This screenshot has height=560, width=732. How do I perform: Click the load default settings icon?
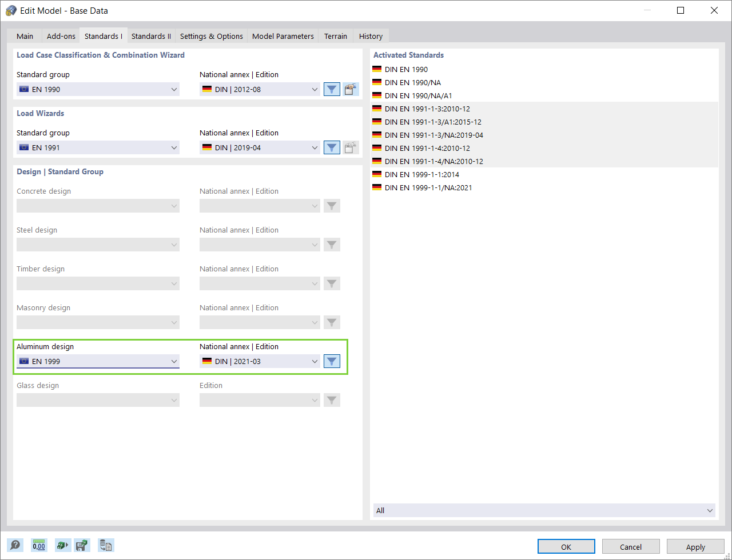click(62, 545)
